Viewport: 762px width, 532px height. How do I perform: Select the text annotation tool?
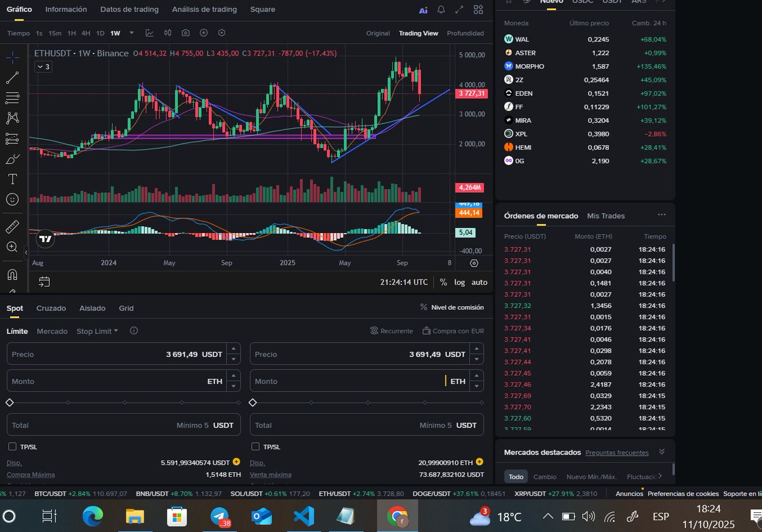tap(12, 179)
